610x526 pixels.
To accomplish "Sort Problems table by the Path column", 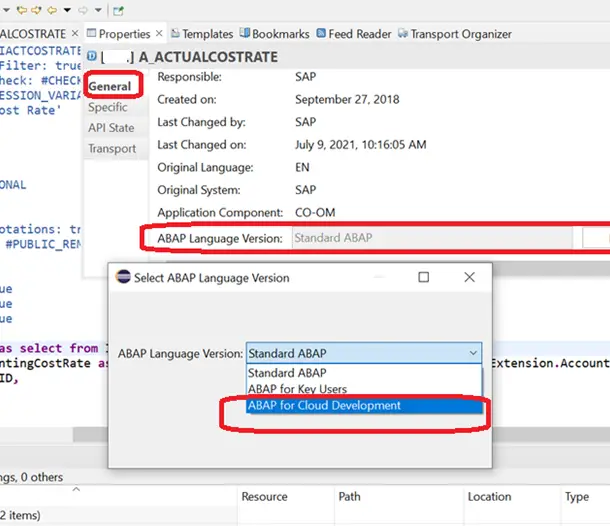I will click(x=349, y=496).
